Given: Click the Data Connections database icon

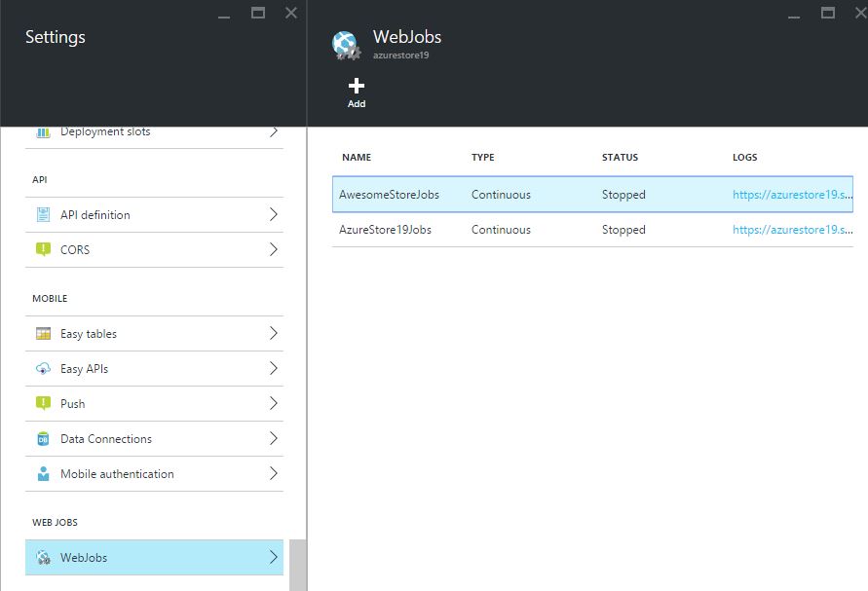Looking at the screenshot, I should point(43,439).
